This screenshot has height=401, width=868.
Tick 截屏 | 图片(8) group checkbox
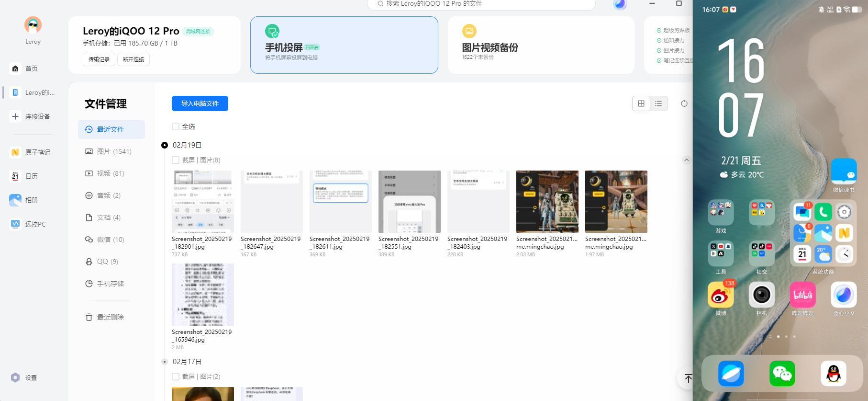tap(176, 160)
